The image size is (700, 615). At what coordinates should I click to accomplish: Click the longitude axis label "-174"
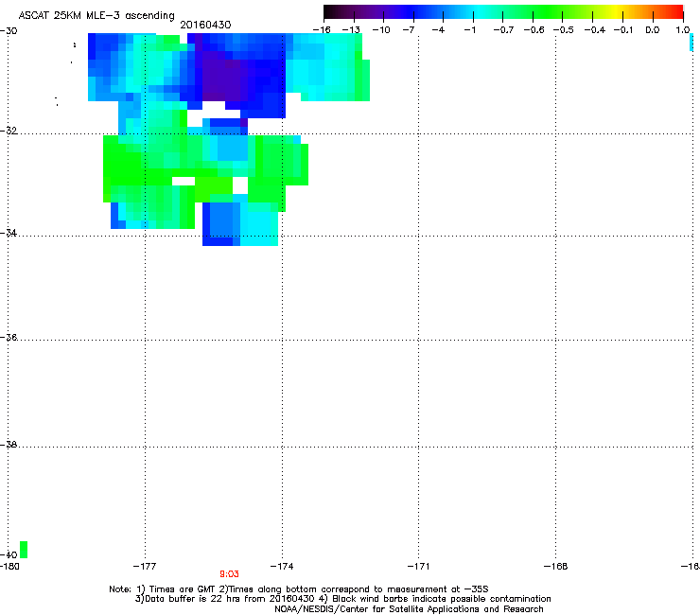tap(282, 567)
